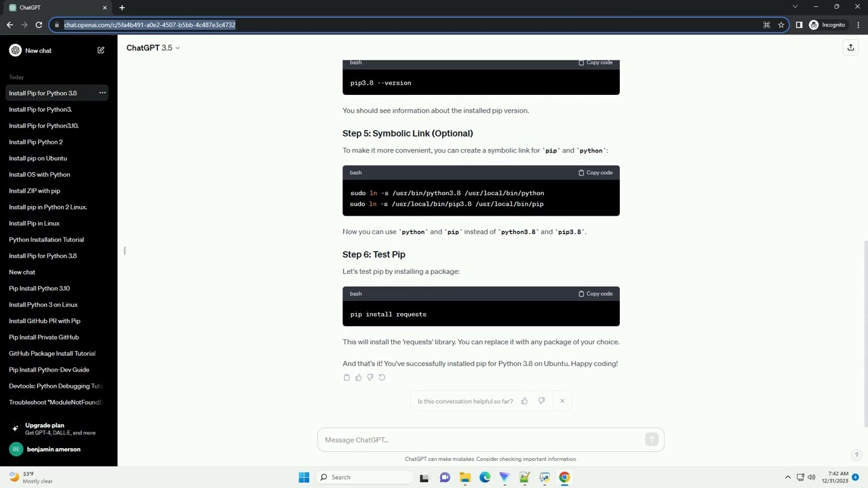Image resolution: width=868 pixels, height=488 pixels.
Task: Open Python Installation Tutorial chat
Action: point(58,239)
